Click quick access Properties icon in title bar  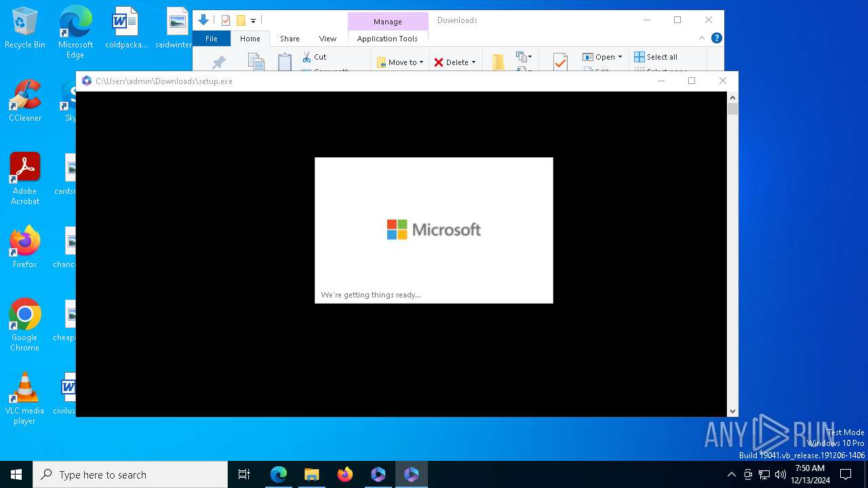[226, 20]
